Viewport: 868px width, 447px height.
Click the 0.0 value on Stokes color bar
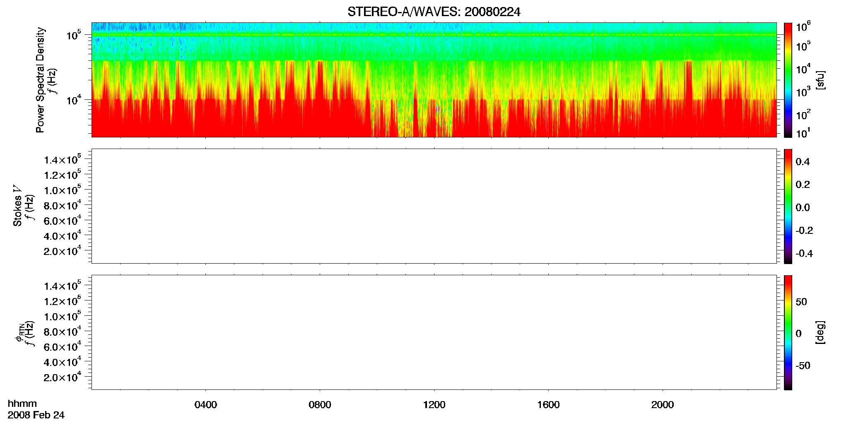[x=803, y=208]
